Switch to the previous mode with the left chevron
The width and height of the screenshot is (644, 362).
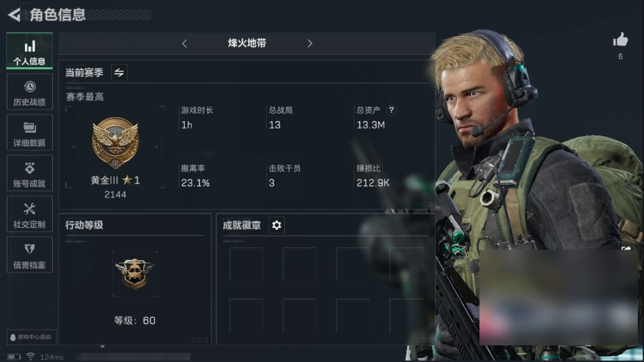(184, 44)
